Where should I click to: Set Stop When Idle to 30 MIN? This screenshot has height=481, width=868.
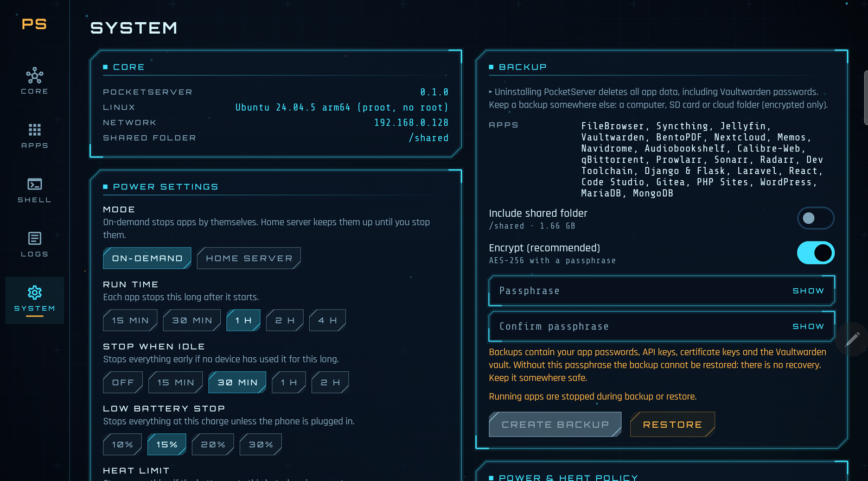click(x=238, y=382)
